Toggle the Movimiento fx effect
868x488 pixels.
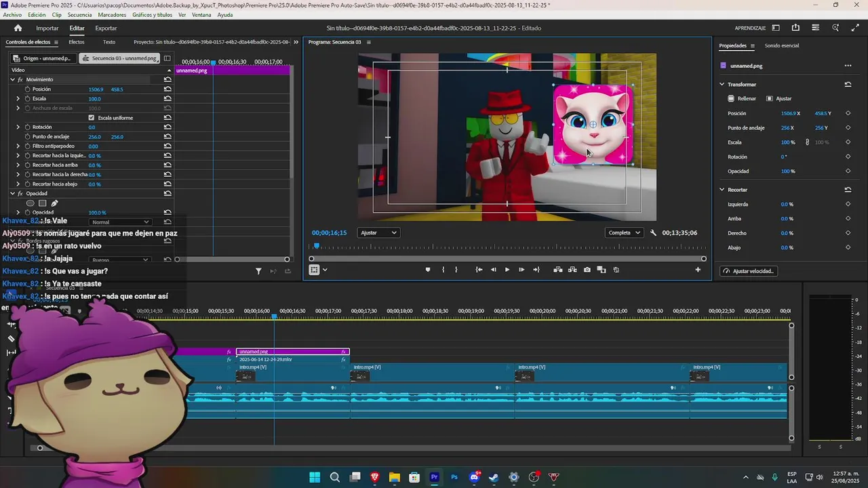coord(20,79)
